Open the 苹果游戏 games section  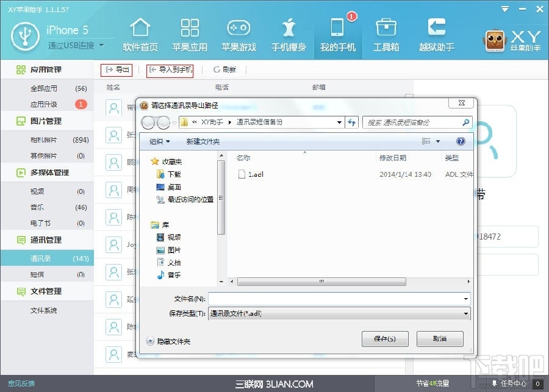(238, 37)
